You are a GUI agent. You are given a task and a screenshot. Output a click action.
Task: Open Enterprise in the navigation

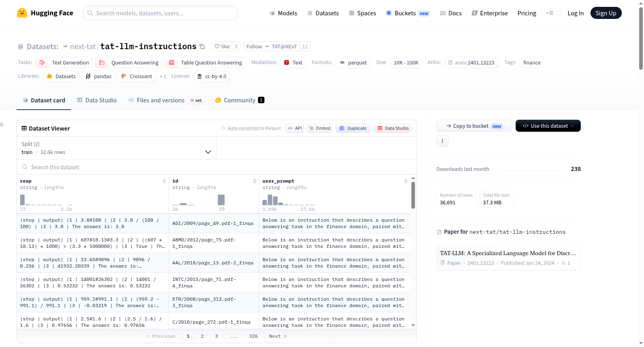click(489, 13)
